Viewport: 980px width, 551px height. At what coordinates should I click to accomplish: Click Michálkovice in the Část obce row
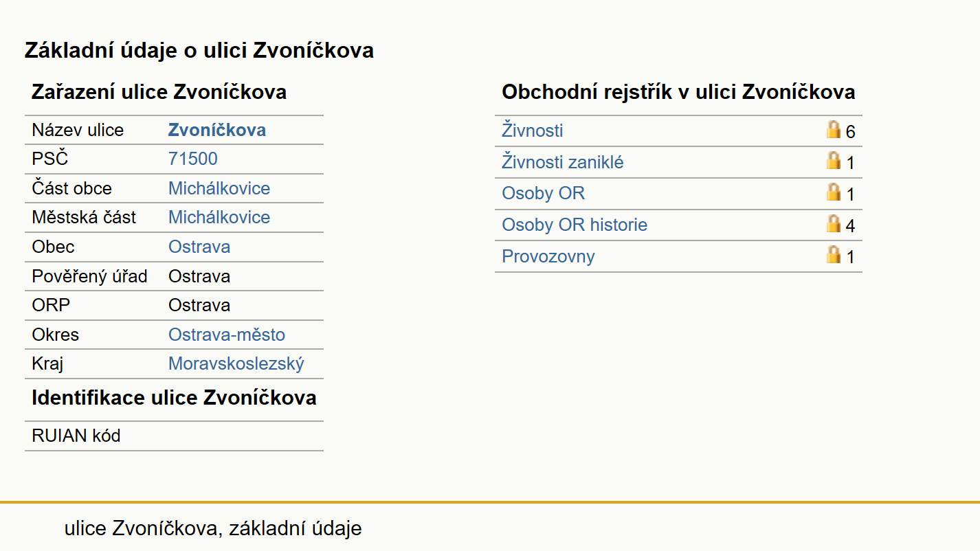click(x=219, y=188)
